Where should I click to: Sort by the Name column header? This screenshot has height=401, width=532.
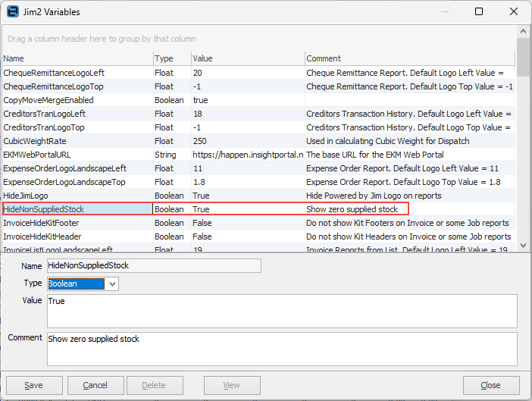tap(76, 58)
